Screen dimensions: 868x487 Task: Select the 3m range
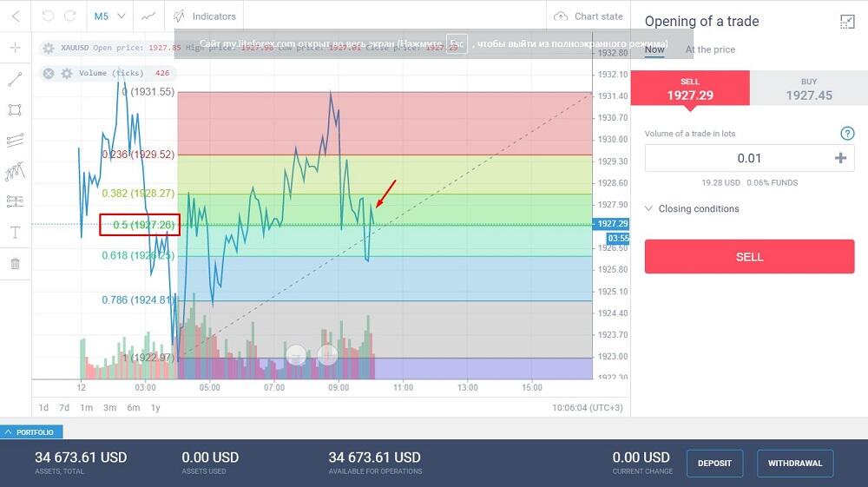(x=109, y=407)
